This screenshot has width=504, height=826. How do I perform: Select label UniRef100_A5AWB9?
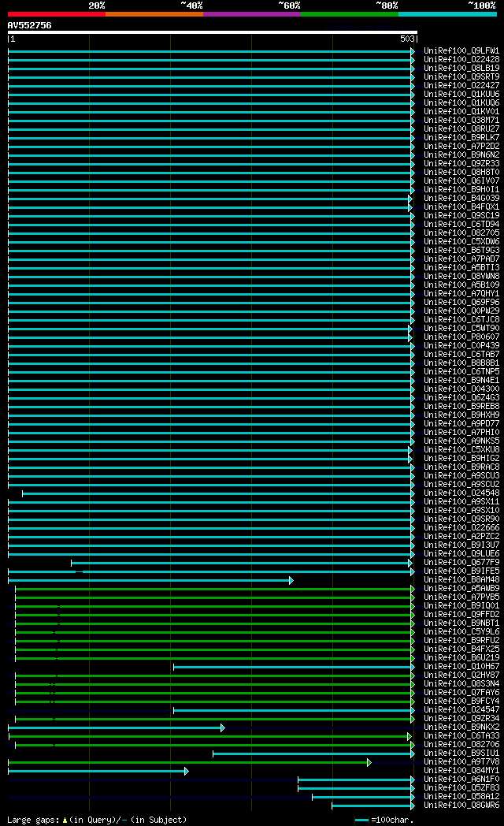(x=461, y=589)
